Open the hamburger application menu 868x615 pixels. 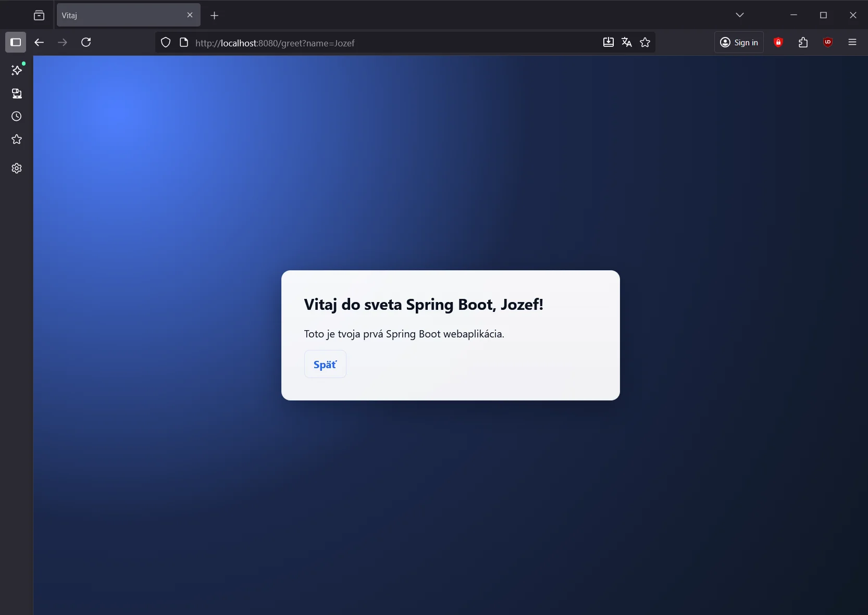[x=853, y=42]
